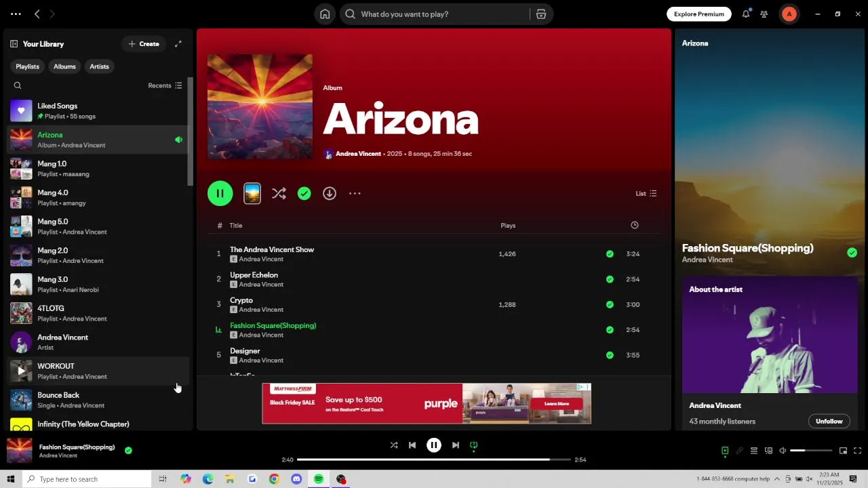The width and height of the screenshot is (868, 488).
Task: Select the track The Andrea Vincent Show
Action: tap(272, 249)
